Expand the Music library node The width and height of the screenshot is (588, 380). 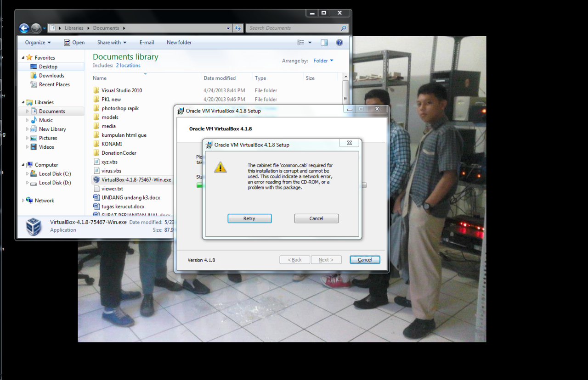tap(28, 120)
